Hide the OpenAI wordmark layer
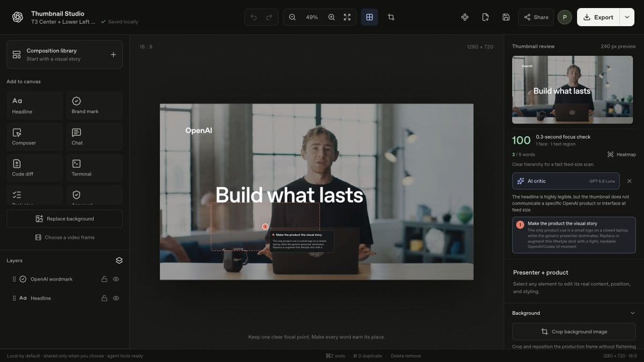The height and width of the screenshot is (362, 644). tap(116, 279)
